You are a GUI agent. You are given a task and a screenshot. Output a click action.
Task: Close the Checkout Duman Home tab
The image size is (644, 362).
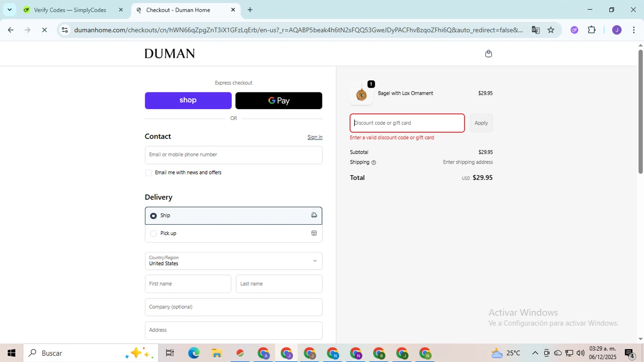[x=233, y=9]
